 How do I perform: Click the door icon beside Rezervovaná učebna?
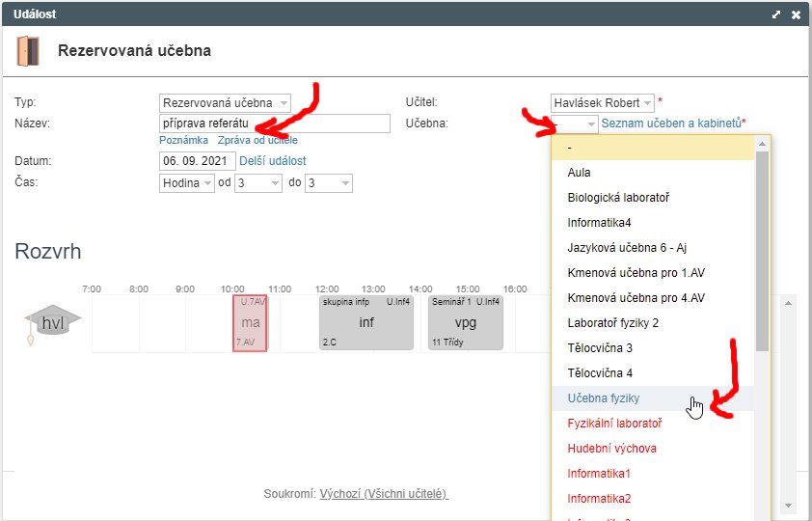click(29, 51)
